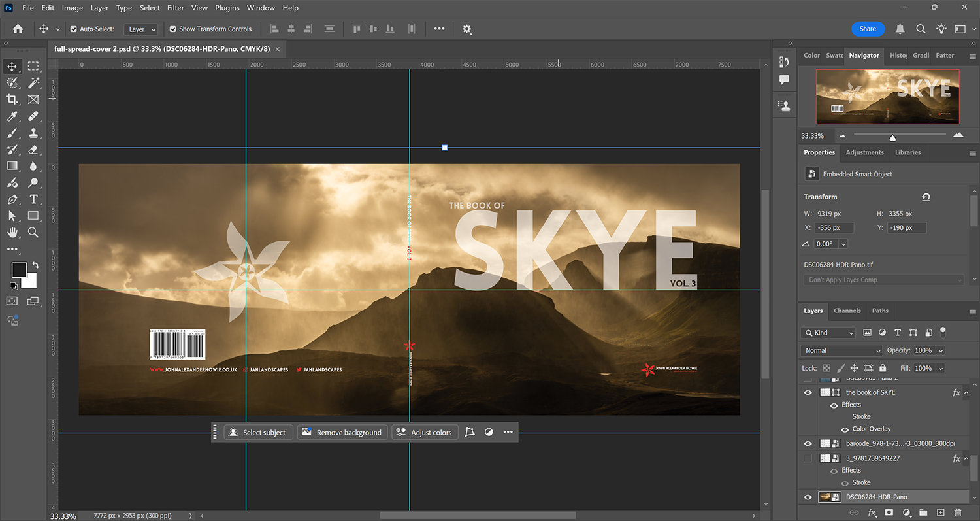This screenshot has height=521, width=980.
Task: Disable the Auto-Select checkbox
Action: (x=73, y=29)
